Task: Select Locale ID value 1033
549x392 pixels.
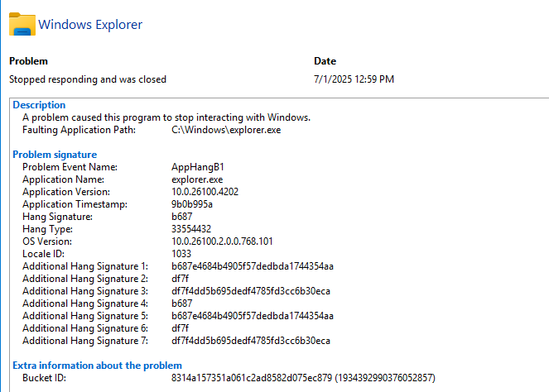Action: [x=181, y=254]
